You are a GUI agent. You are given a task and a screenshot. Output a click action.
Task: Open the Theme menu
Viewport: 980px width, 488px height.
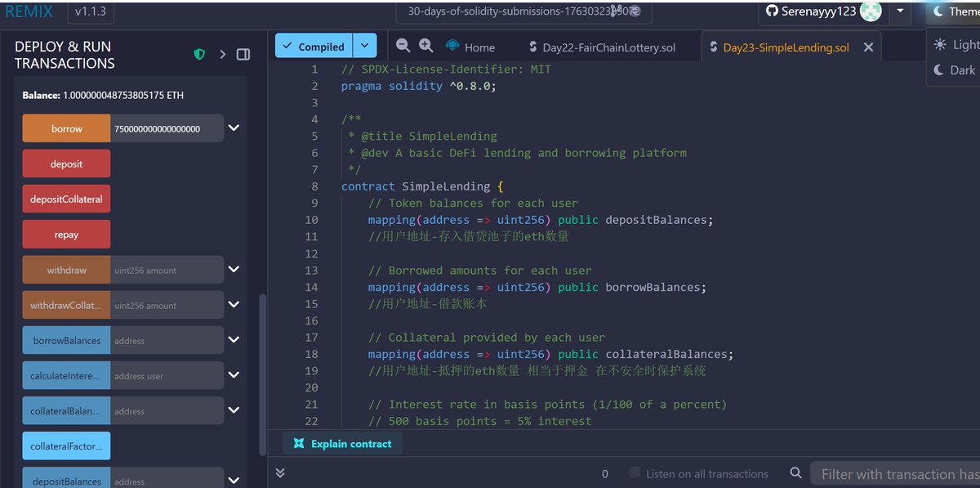coord(955,11)
